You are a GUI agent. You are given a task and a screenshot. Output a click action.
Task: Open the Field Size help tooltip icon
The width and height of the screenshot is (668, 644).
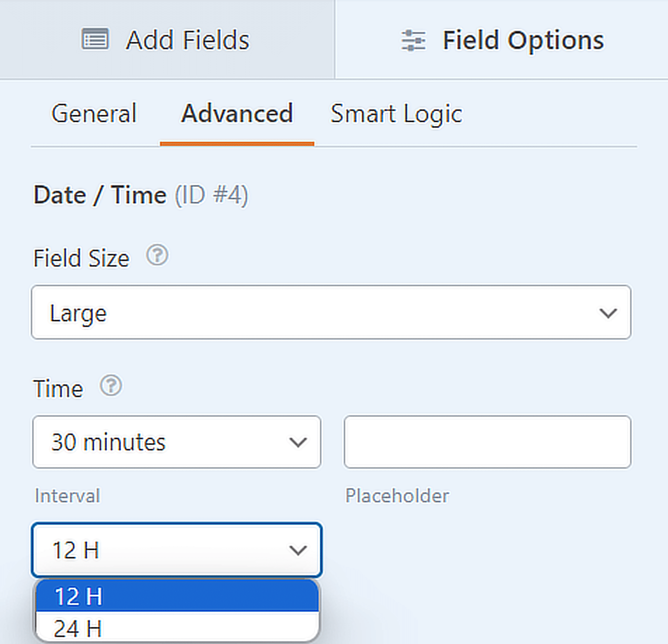click(157, 255)
